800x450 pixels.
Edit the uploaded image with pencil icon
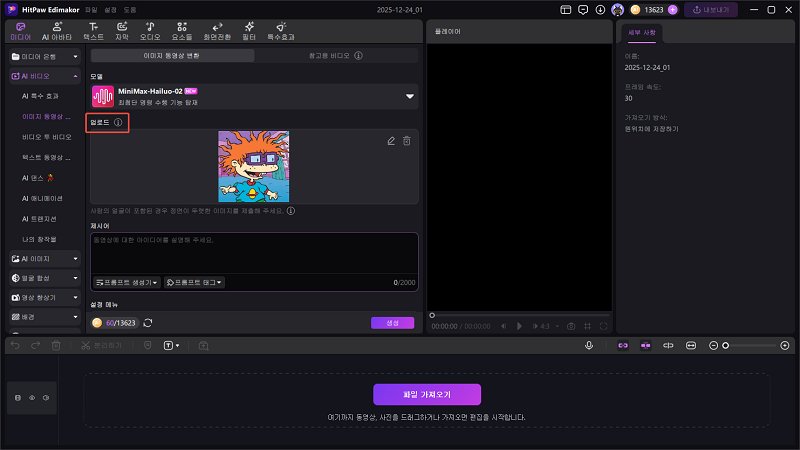pyautogui.click(x=391, y=141)
